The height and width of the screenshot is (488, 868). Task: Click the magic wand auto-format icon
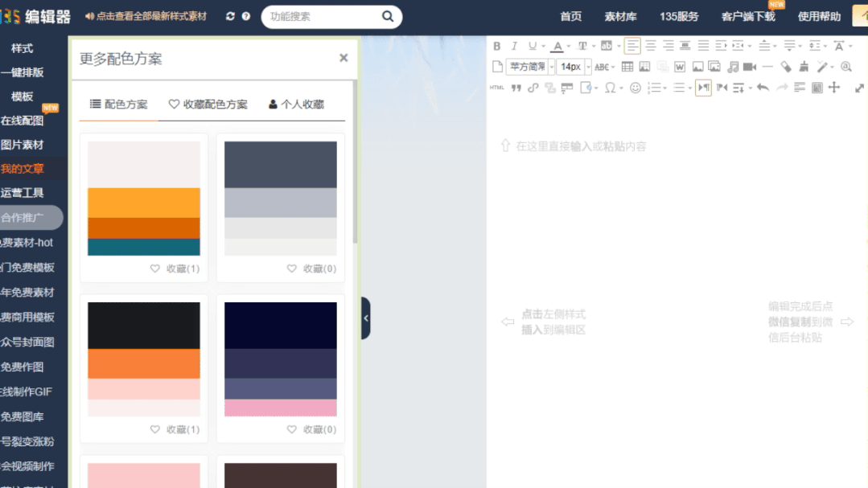822,67
